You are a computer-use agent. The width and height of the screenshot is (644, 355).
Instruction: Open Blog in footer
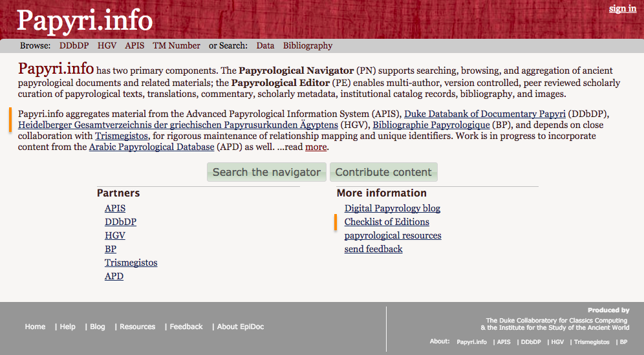(98, 327)
